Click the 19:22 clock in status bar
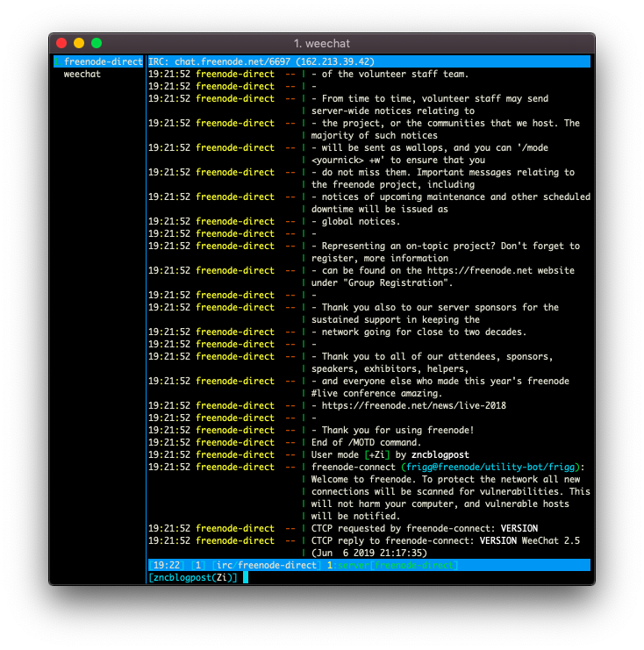Viewport: 644px width, 650px height. tap(167, 566)
